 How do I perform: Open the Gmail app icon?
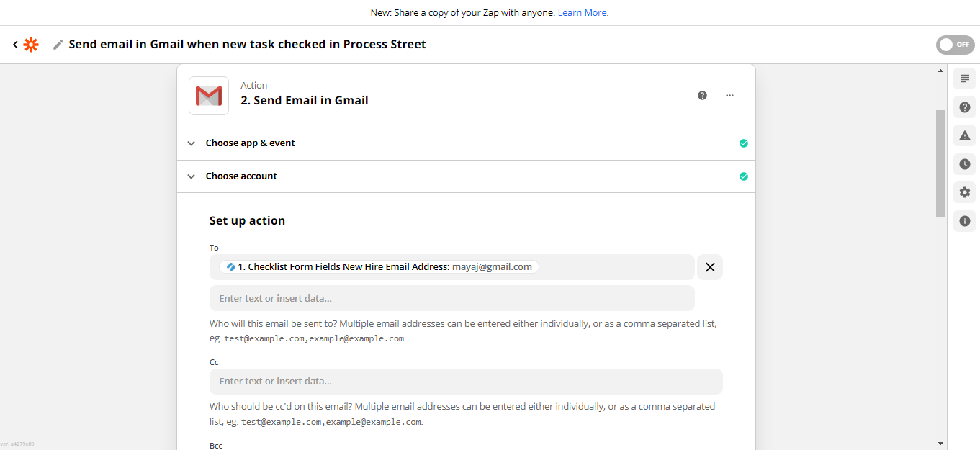(209, 96)
